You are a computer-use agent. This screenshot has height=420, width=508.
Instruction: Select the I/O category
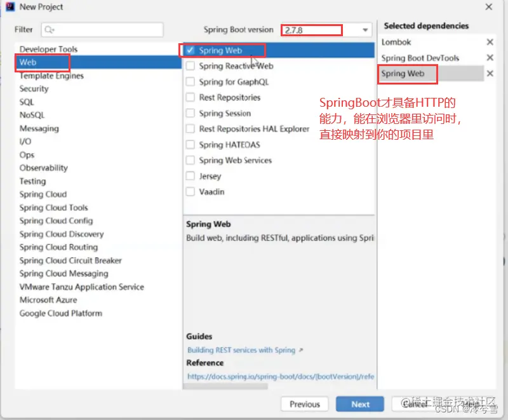pyautogui.click(x=25, y=142)
